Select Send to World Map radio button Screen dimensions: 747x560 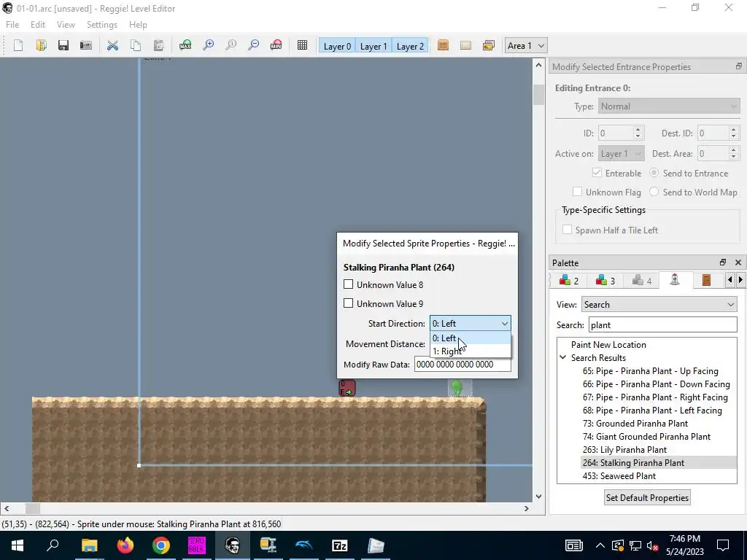point(654,192)
